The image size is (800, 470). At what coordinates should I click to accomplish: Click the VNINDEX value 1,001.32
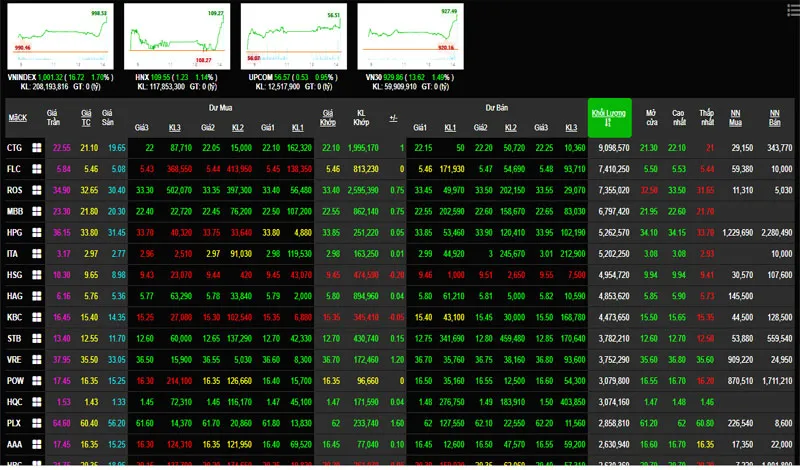[x=50, y=78]
